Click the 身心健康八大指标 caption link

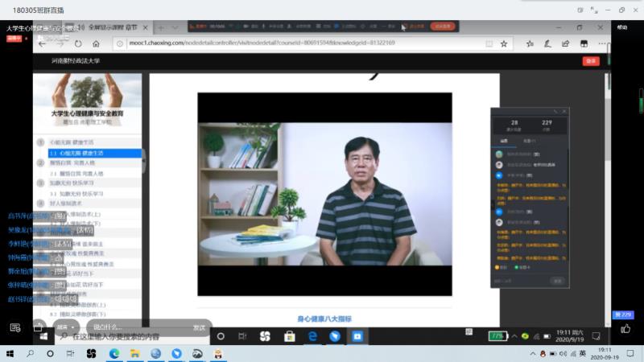click(x=324, y=319)
